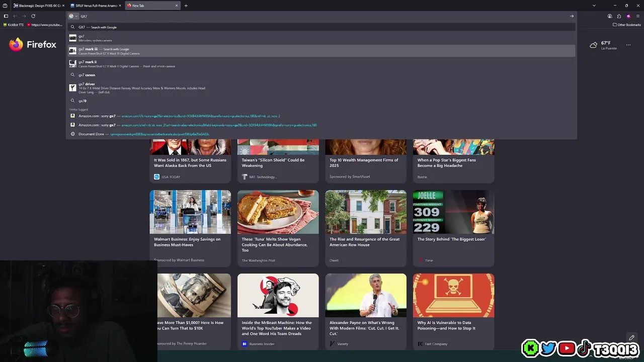
Task: Open the Firefox hamburger application menu
Action: click(x=637, y=16)
